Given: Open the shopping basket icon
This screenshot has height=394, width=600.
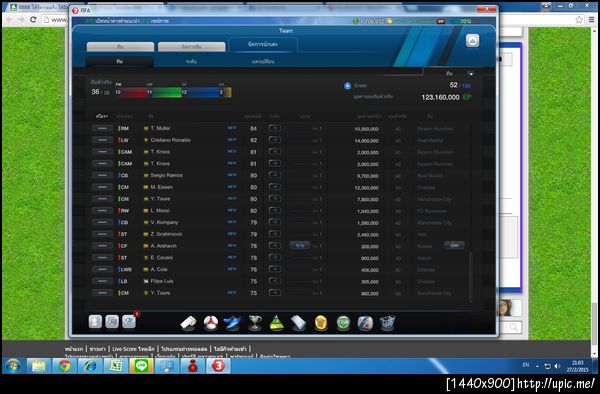Looking at the screenshot, I should 387,323.
